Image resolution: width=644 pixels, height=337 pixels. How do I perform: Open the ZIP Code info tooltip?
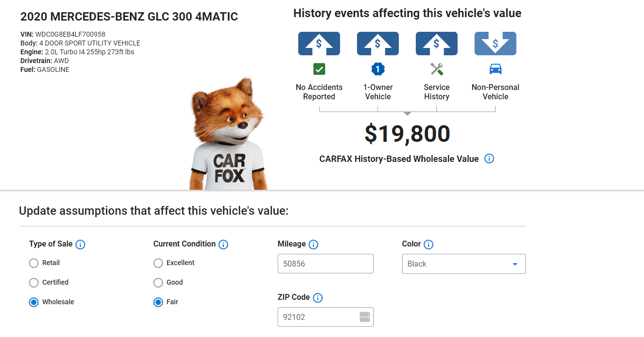pyautogui.click(x=318, y=297)
